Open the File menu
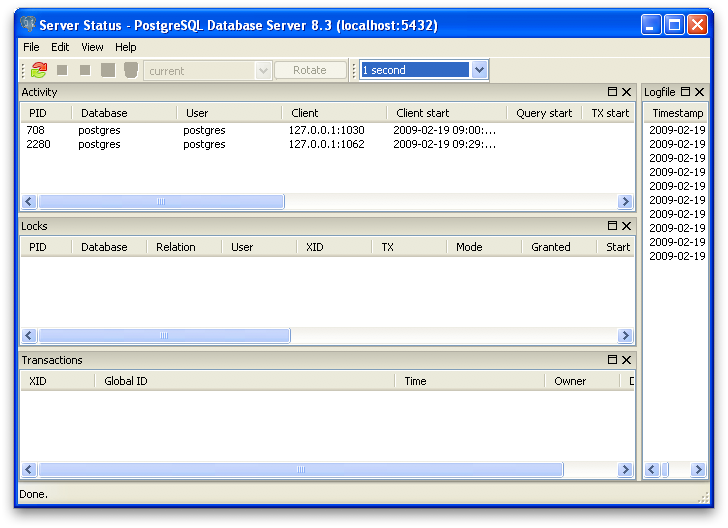The width and height of the screenshot is (728, 528). point(31,47)
